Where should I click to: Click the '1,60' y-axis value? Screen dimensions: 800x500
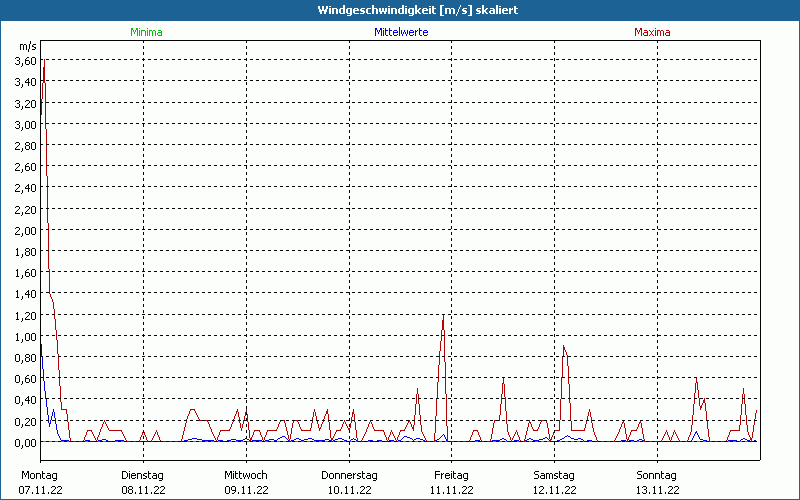(x=26, y=273)
